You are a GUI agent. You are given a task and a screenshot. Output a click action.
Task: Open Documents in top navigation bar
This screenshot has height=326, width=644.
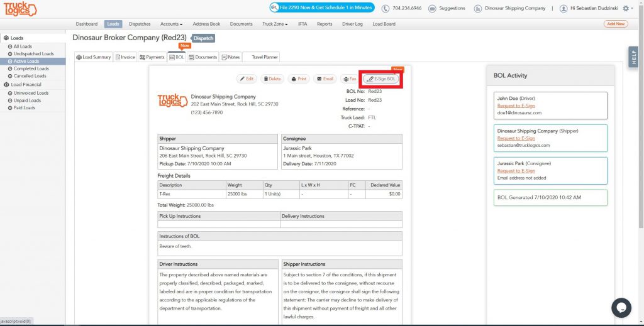(x=241, y=24)
